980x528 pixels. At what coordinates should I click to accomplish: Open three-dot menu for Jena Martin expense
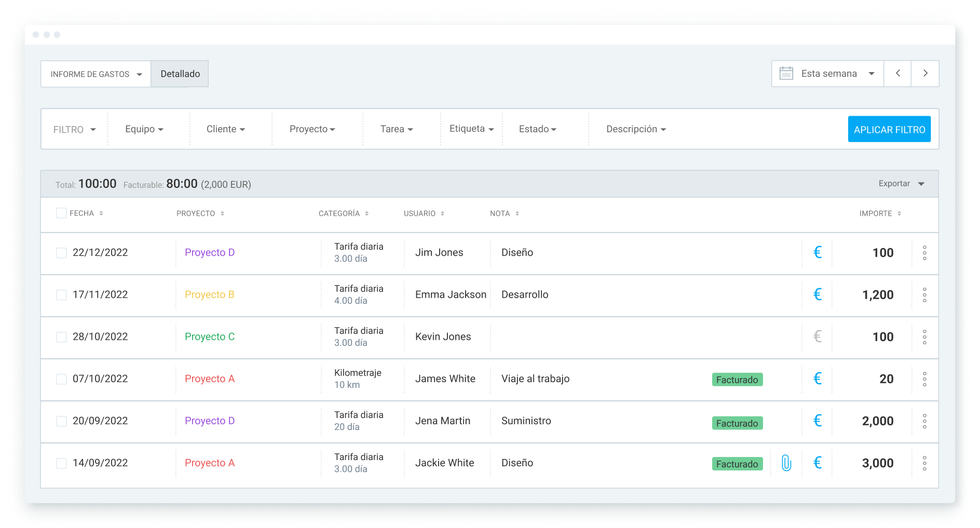[924, 421]
